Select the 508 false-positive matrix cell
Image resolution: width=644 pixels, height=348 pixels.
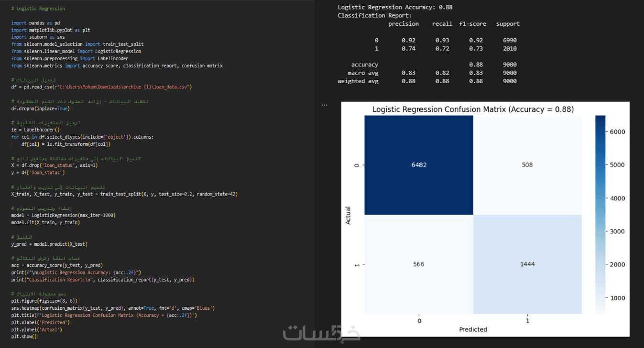pyautogui.click(x=527, y=165)
